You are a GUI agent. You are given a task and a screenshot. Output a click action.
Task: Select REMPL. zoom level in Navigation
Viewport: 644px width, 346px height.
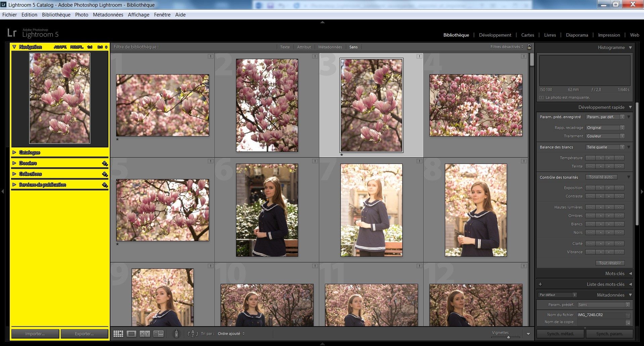point(77,47)
